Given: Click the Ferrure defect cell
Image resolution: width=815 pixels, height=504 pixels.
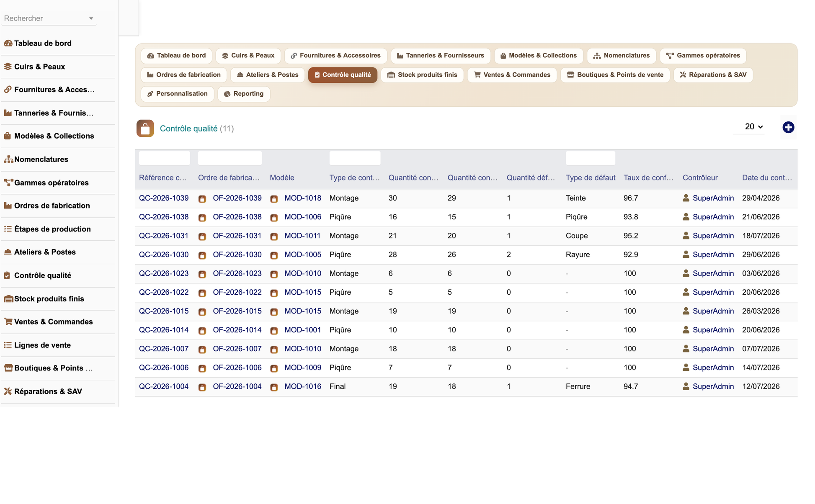Looking at the screenshot, I should point(578,386).
